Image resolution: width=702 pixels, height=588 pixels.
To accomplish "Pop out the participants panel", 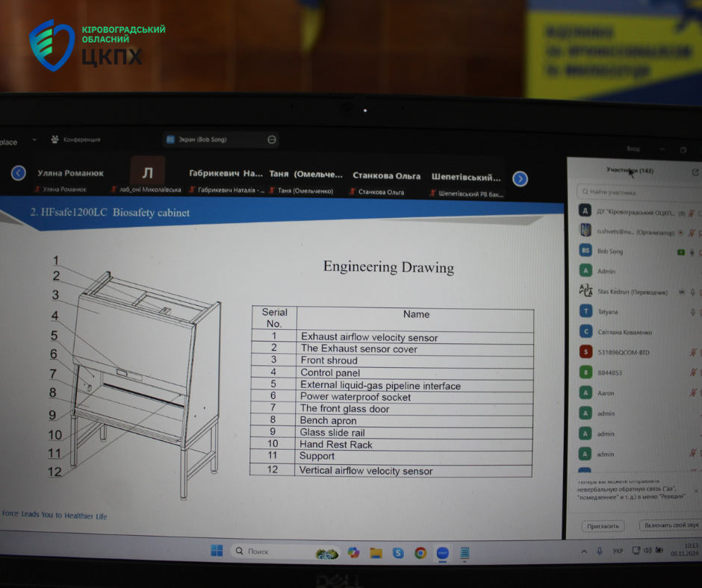I will click(x=695, y=172).
